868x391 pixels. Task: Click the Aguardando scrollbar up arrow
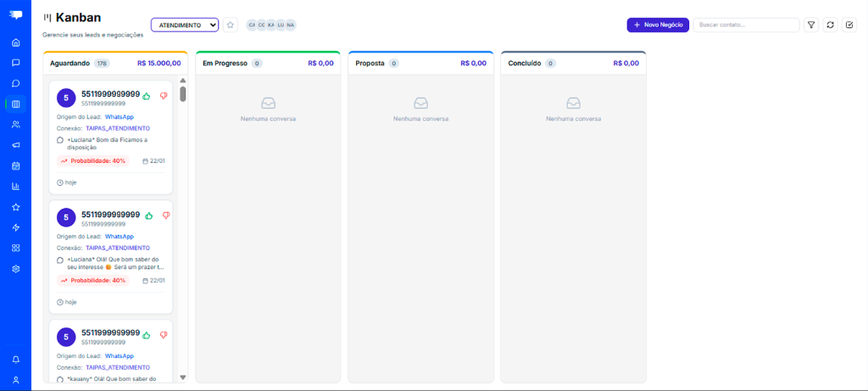click(183, 81)
